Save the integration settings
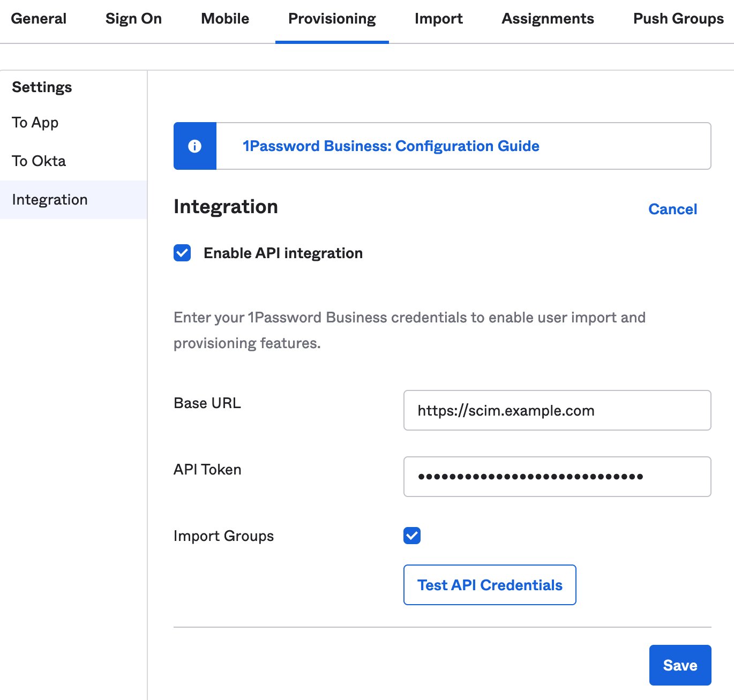The width and height of the screenshot is (734, 700). pos(680,665)
